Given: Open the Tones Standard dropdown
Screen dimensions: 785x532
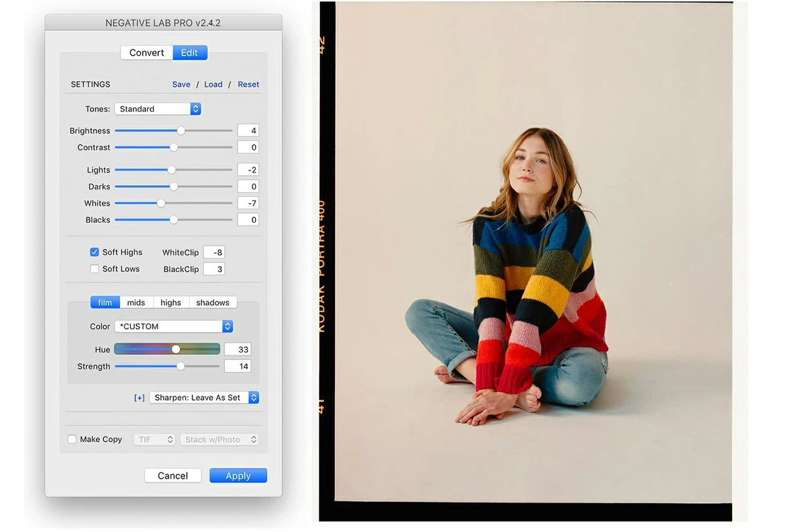Looking at the screenshot, I should pos(158,109).
